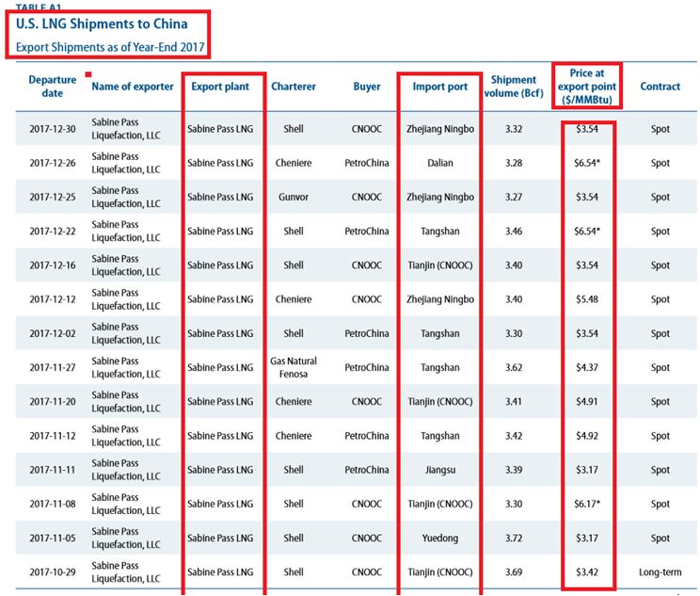Select "Sabine Pass LNG" plant in 2017-11-20 row

[x=220, y=402]
